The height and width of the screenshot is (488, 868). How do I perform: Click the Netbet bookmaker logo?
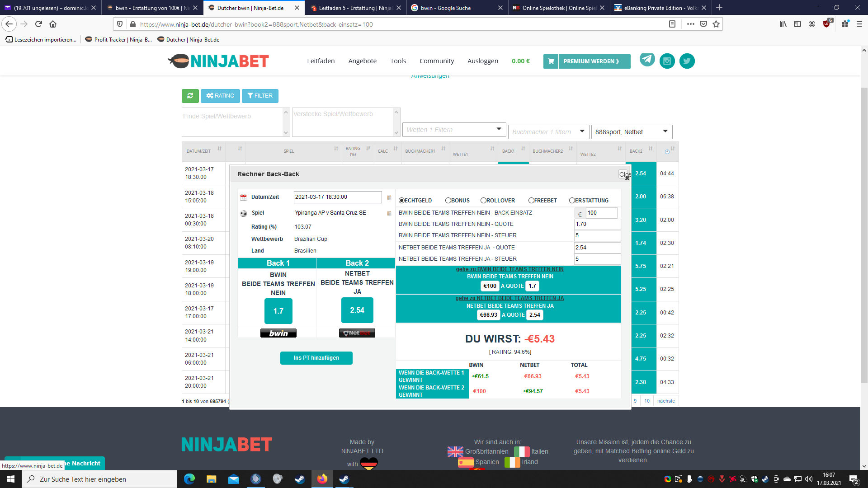(357, 333)
